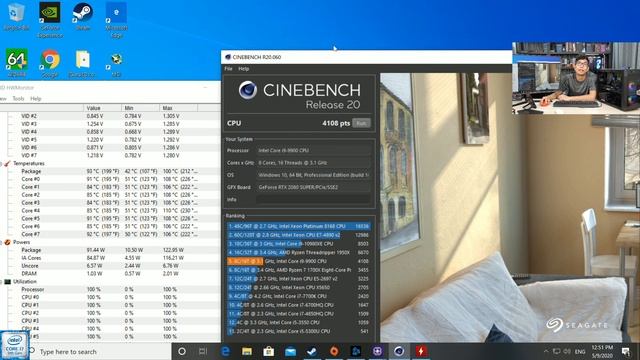Viewport: 640px width, 360px height.
Task: Select the Core #4 temperature row
Action: [110, 211]
